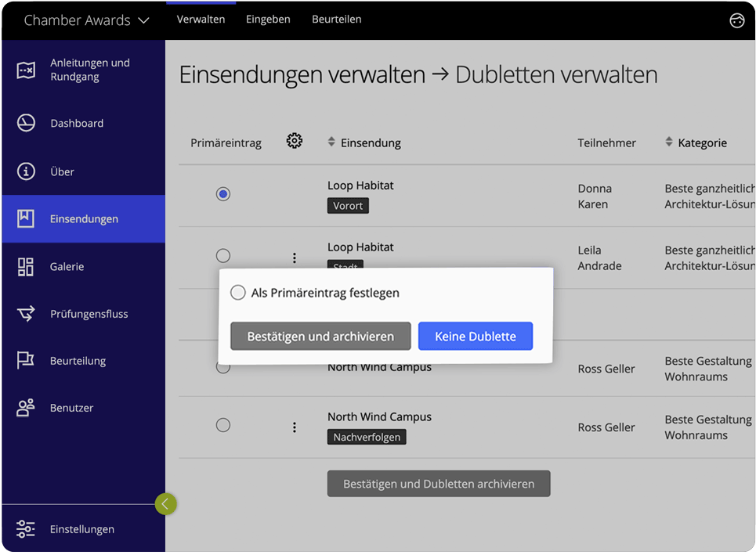The width and height of the screenshot is (756, 555).
Task: Open the column settings gear icon
Action: click(x=294, y=141)
